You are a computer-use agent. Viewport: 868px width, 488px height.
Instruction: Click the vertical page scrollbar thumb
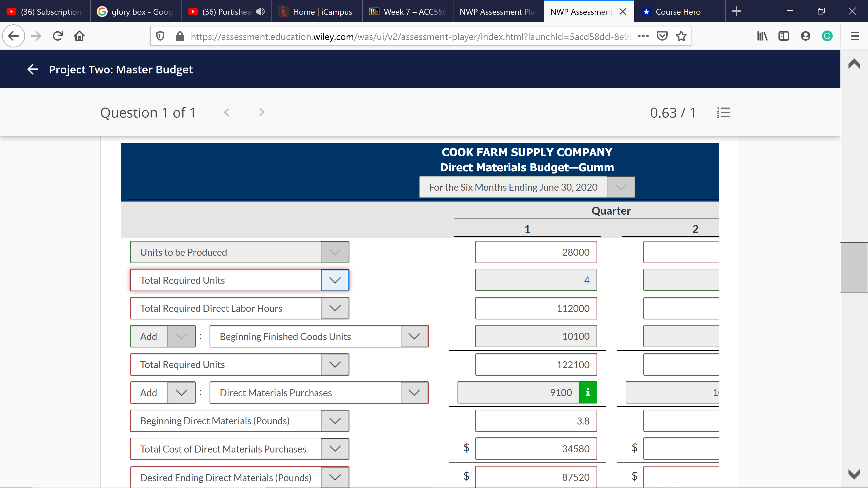(854, 267)
